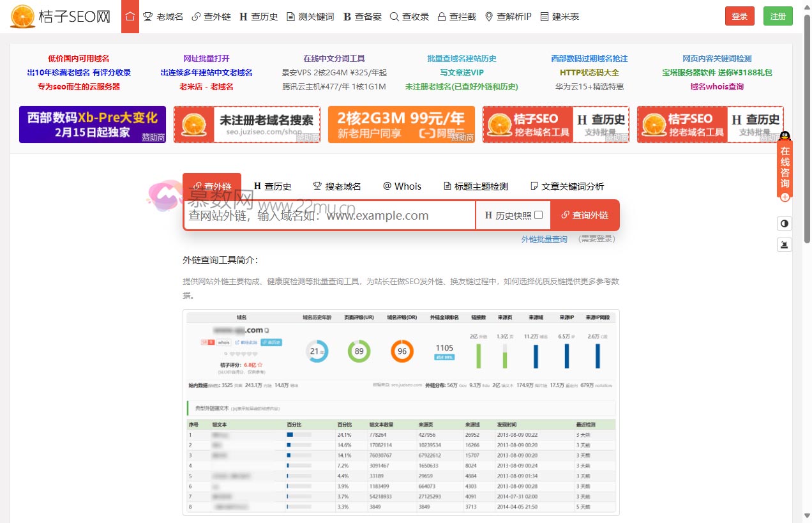
Task: Click the green 注册 register button
Action: [x=778, y=16]
